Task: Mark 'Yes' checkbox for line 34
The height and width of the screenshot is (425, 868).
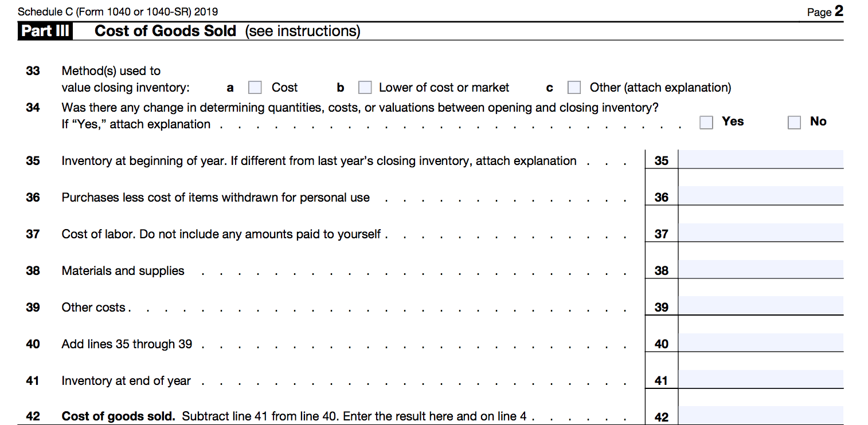Action: (x=706, y=123)
